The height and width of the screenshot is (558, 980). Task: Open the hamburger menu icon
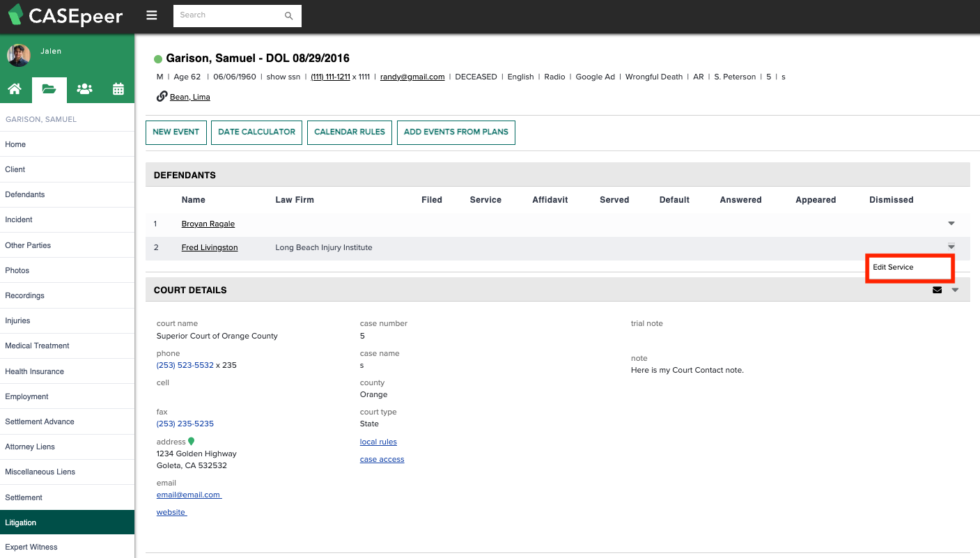[x=151, y=15]
